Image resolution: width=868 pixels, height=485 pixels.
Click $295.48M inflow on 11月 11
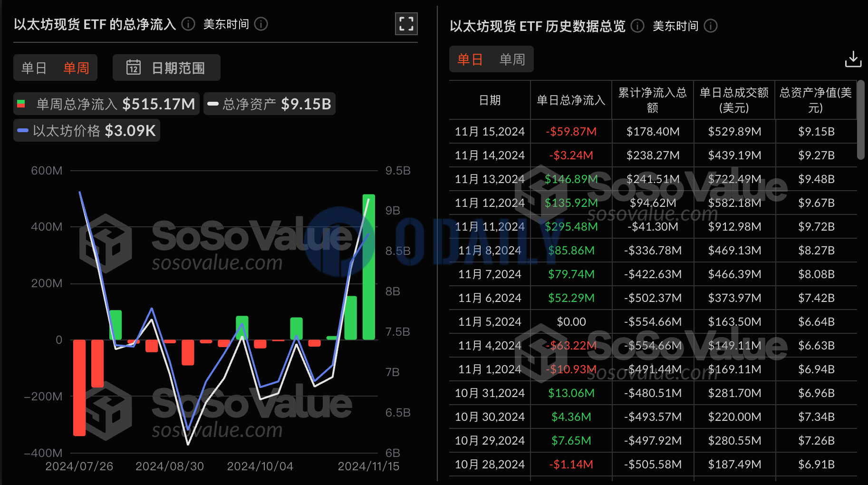click(571, 226)
